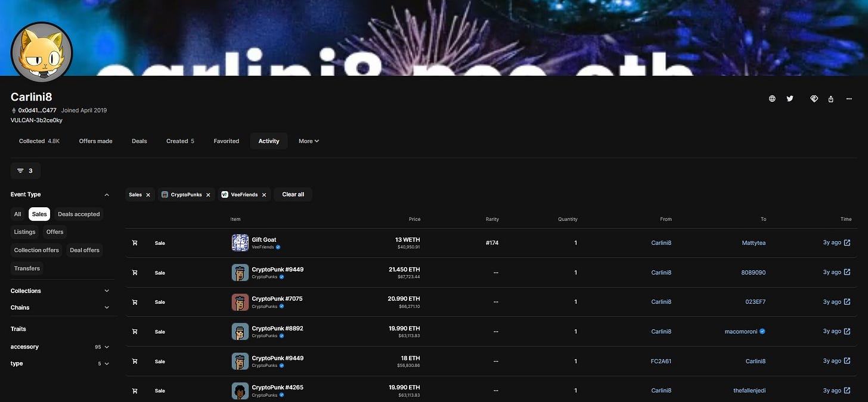Toggle the Deals accepted event filter
This screenshot has height=402, width=868.
(x=79, y=214)
